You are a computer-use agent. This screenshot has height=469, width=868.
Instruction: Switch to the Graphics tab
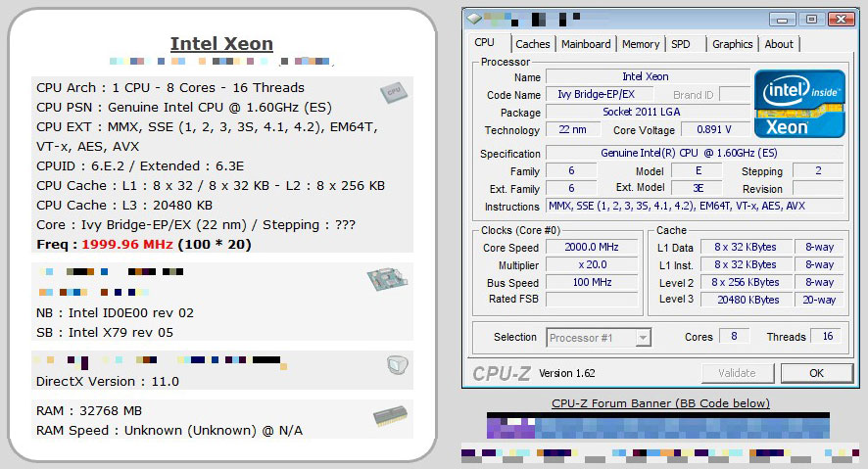click(733, 44)
